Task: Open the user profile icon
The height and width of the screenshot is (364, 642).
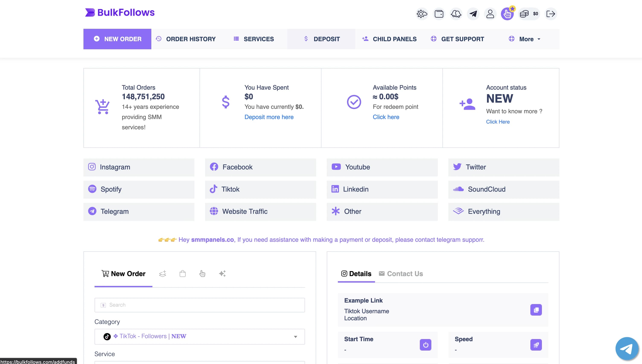Action: (x=490, y=14)
